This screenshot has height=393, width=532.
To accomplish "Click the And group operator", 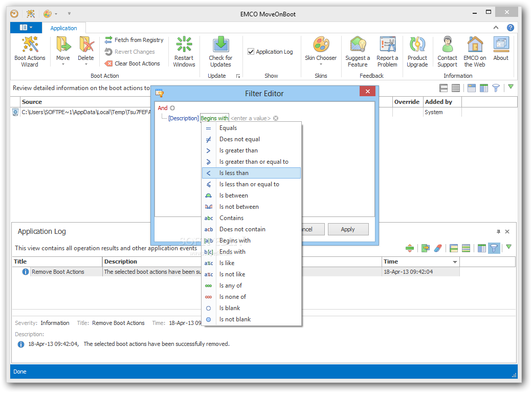I will tap(163, 108).
